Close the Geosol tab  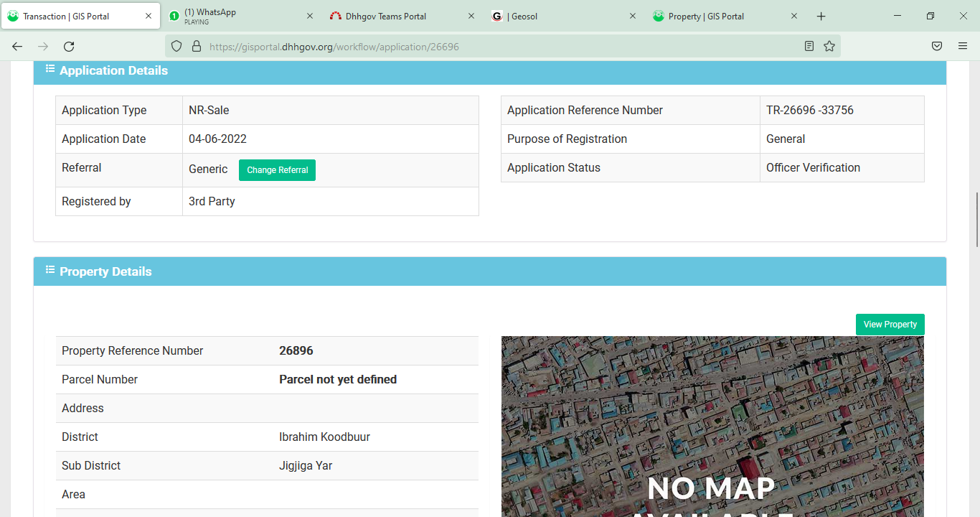pyautogui.click(x=633, y=16)
